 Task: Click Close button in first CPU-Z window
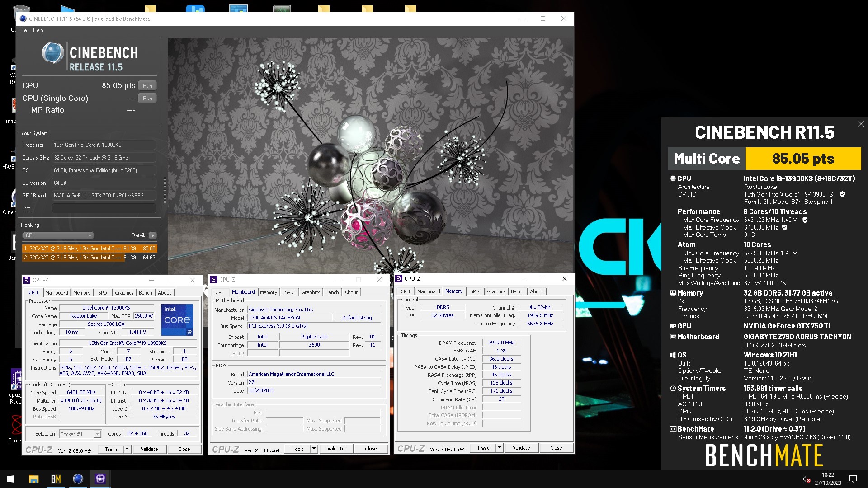click(184, 449)
